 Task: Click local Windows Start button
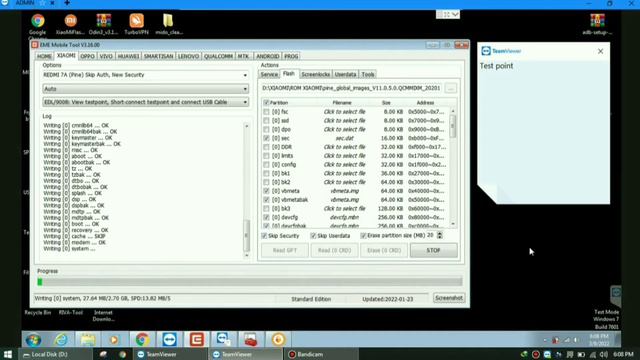click(x=7, y=354)
